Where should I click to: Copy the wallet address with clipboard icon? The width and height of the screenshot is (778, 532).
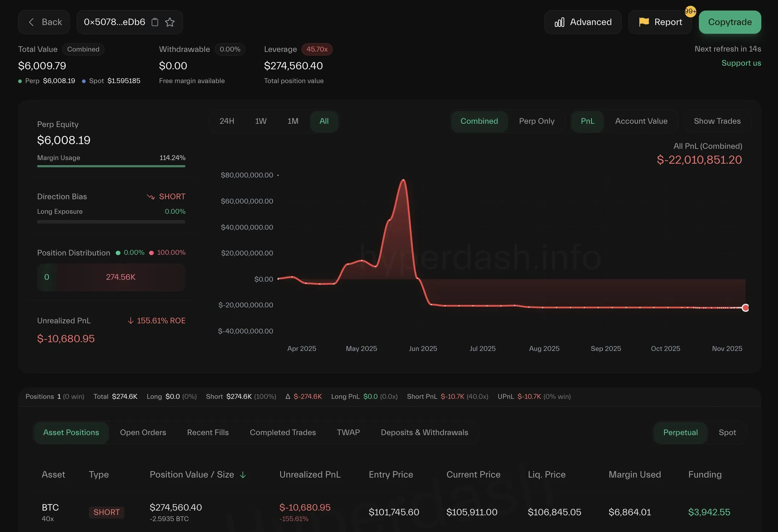click(155, 22)
